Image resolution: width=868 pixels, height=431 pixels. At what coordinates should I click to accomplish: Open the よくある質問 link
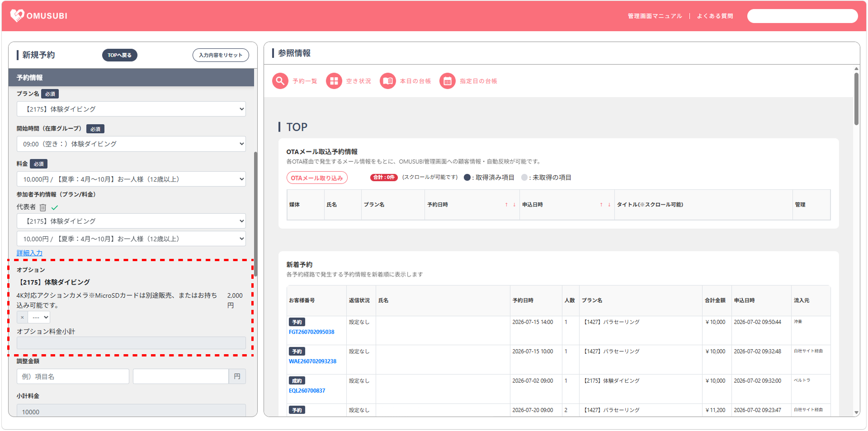(x=715, y=16)
